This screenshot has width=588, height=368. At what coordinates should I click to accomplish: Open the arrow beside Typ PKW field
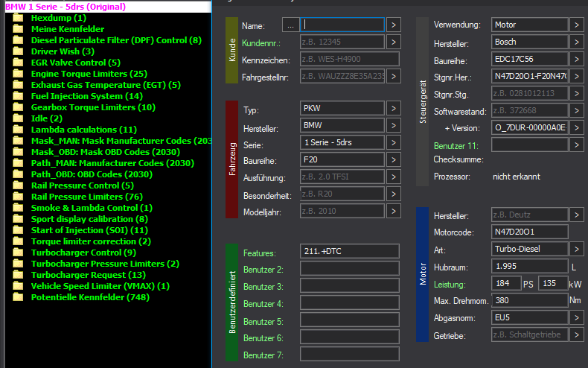394,108
